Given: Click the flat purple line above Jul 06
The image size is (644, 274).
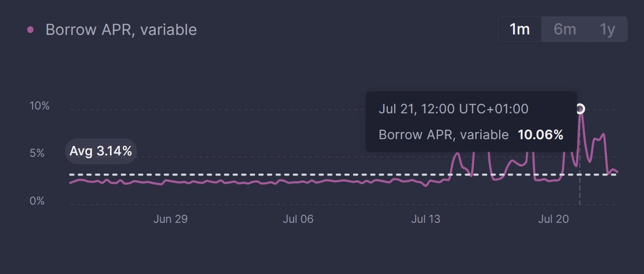Looking at the screenshot, I should tap(298, 182).
